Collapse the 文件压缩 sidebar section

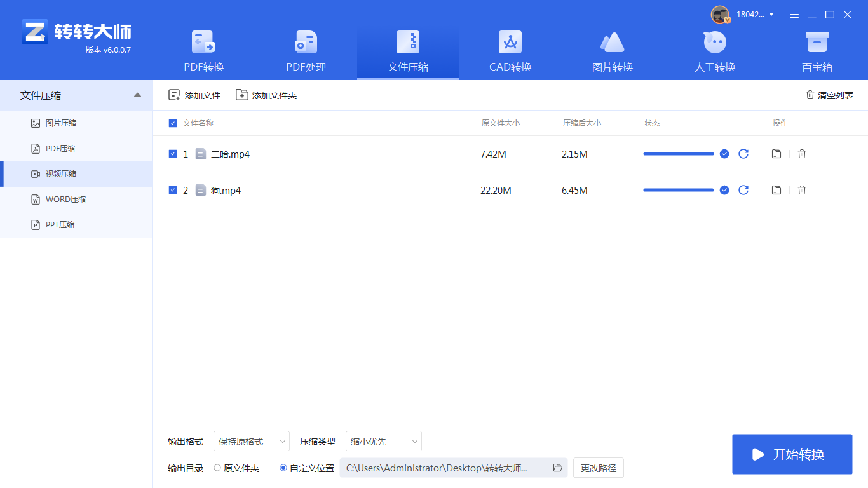click(x=138, y=95)
